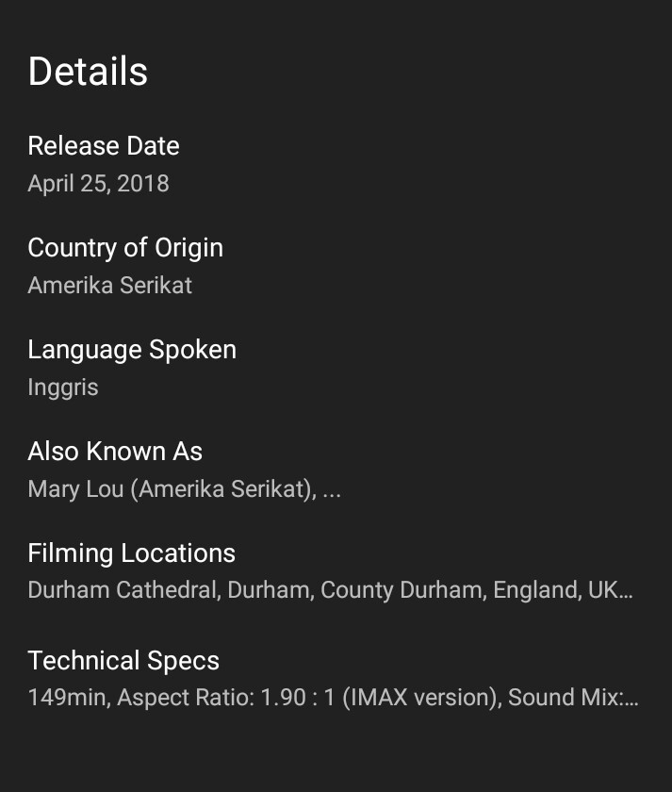This screenshot has width=672, height=792.
Task: Click the April 25, 2018 date value
Action: (x=98, y=183)
